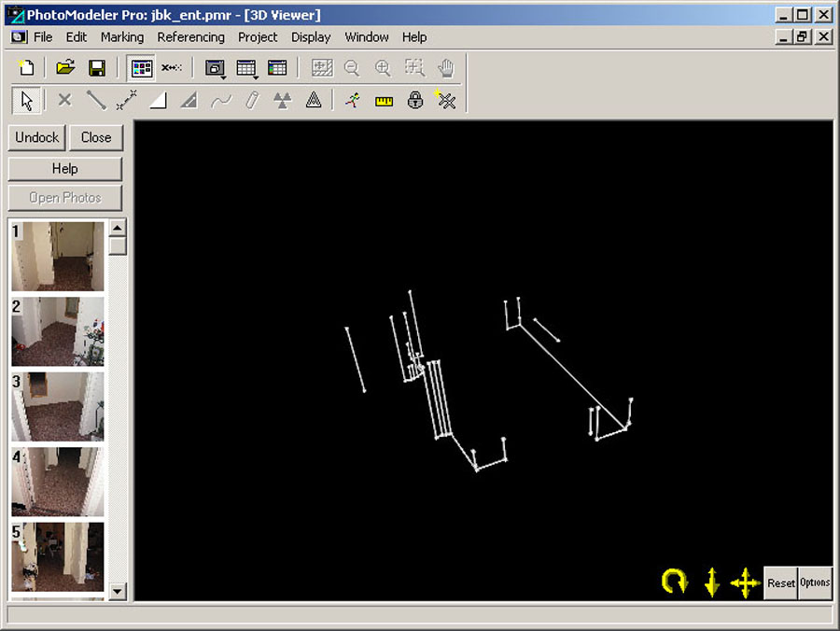Select the curve drawing tool
This screenshot has height=631, width=840.
point(220,100)
